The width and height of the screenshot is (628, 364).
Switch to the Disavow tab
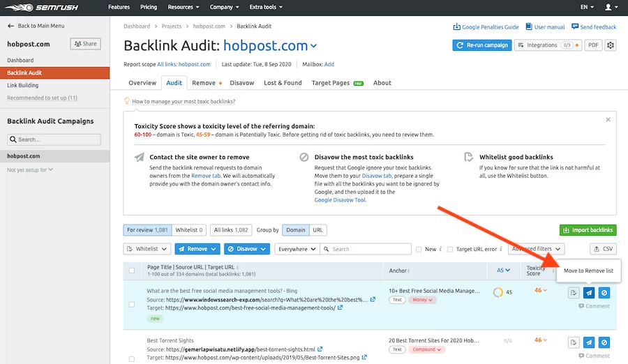(x=242, y=83)
